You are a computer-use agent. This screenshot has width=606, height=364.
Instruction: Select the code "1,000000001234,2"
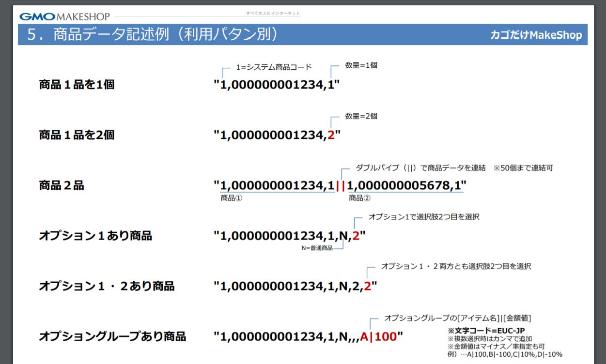point(277,135)
